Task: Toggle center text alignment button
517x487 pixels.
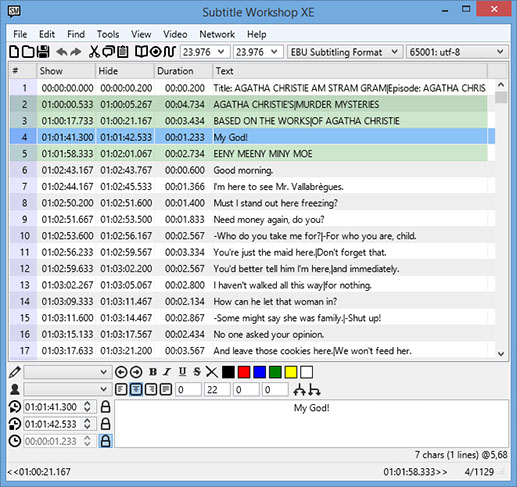Action: tap(136, 389)
